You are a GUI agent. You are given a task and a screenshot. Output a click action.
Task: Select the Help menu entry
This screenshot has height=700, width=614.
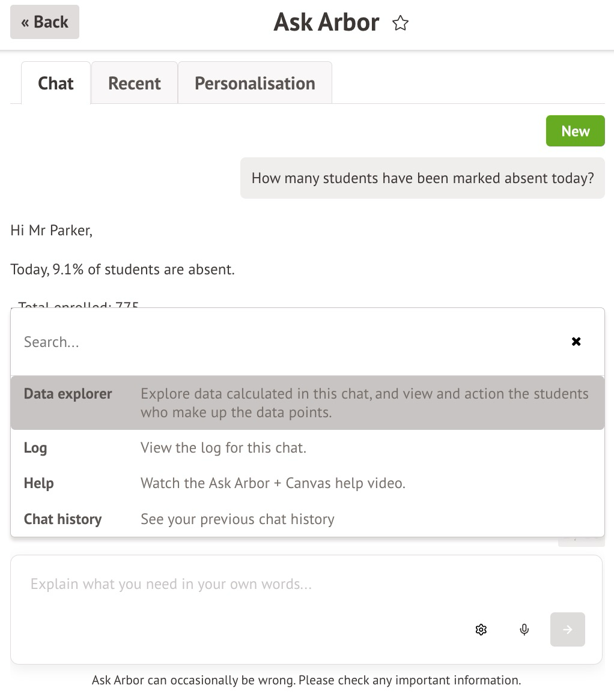click(x=39, y=483)
